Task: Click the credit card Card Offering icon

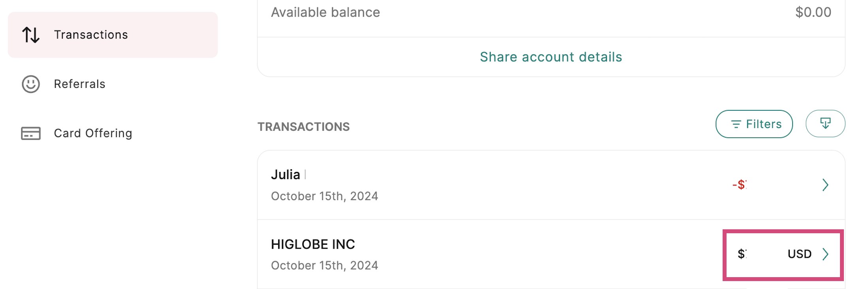Action: (31, 133)
